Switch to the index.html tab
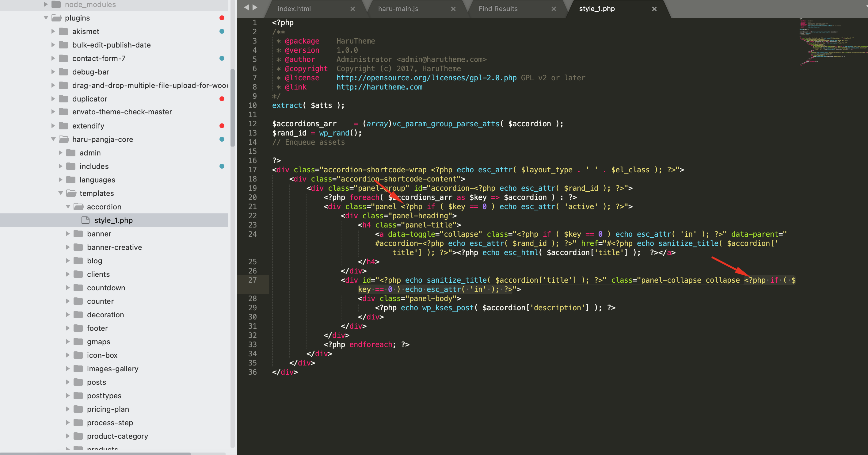The height and width of the screenshot is (455, 868). 294,9
